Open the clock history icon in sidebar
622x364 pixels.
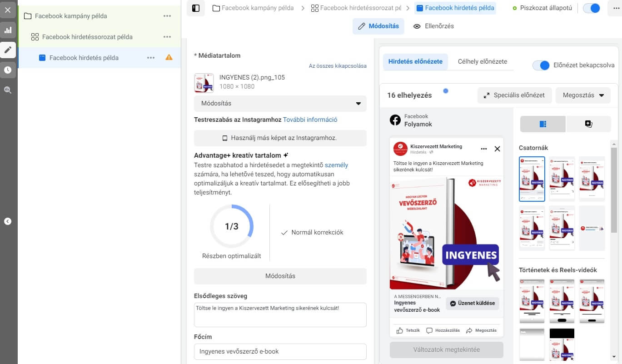[8, 70]
